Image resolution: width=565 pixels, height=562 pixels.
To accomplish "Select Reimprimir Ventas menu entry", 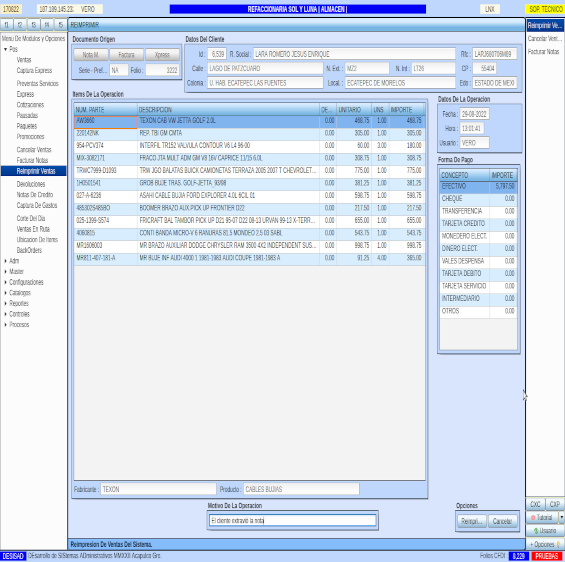I will click(34, 171).
